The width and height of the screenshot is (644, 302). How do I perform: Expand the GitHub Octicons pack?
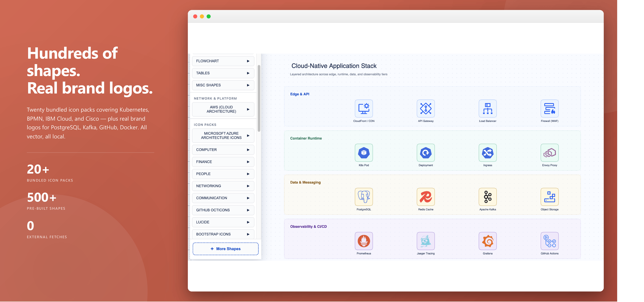click(223, 210)
